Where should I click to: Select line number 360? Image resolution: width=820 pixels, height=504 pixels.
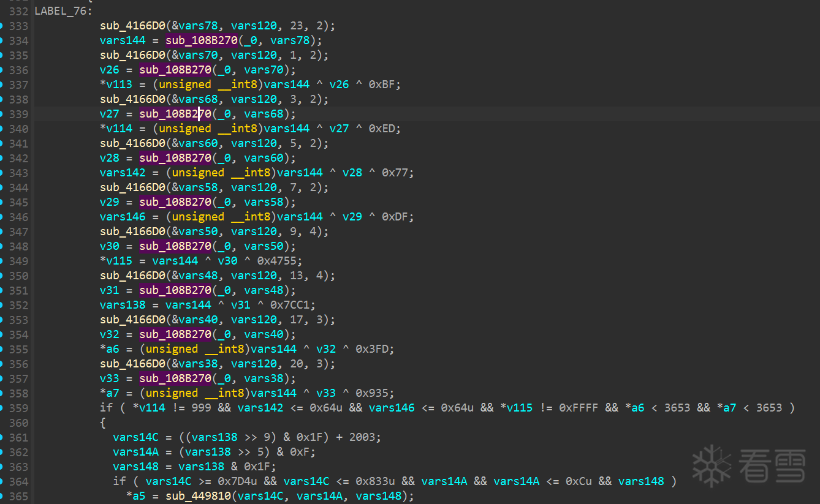18,423
